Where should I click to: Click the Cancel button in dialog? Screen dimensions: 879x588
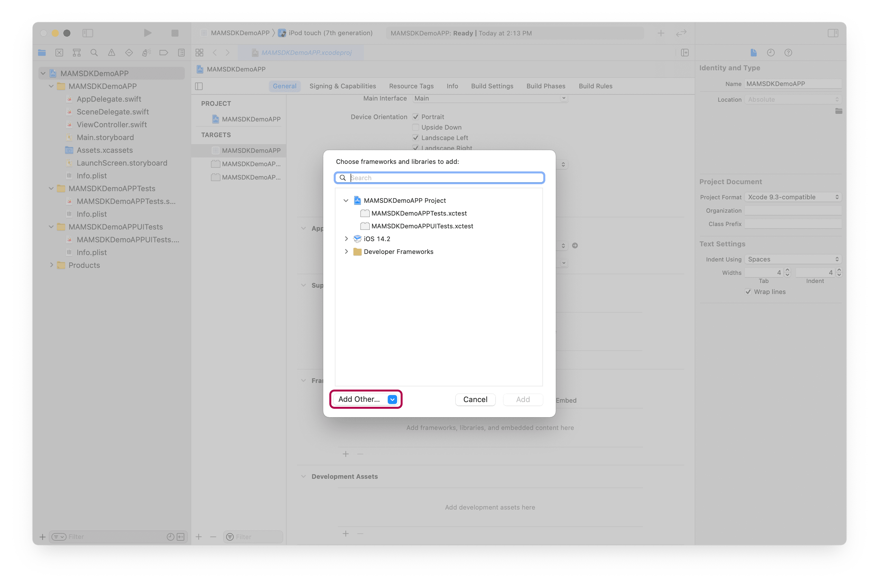click(475, 399)
